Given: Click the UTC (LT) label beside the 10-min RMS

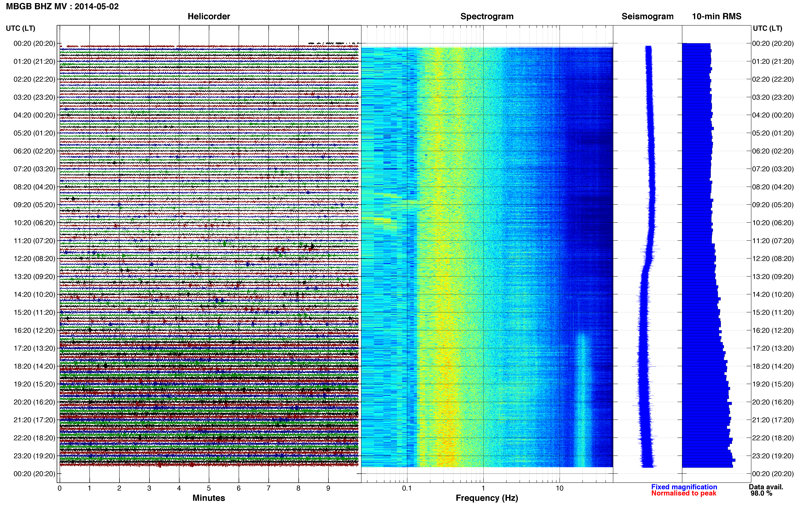Looking at the screenshot, I should point(767,28).
